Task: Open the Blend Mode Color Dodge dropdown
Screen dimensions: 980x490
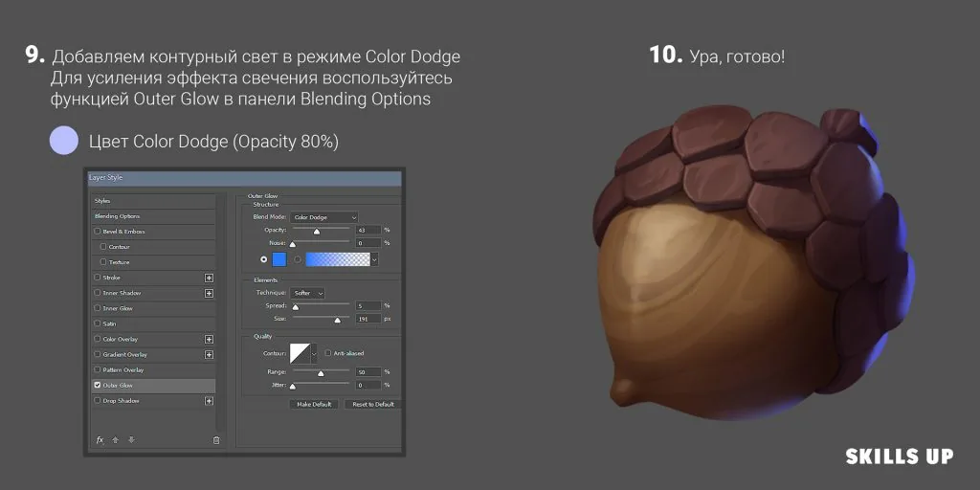Action: pos(323,217)
